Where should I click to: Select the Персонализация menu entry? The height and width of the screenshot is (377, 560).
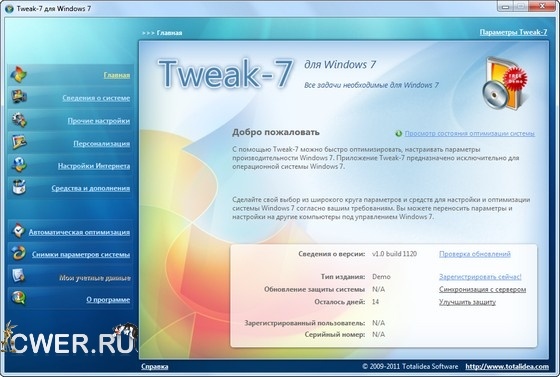click(101, 144)
